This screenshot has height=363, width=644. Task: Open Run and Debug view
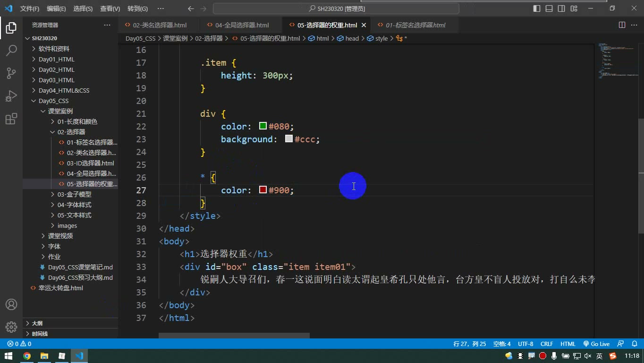click(x=11, y=96)
